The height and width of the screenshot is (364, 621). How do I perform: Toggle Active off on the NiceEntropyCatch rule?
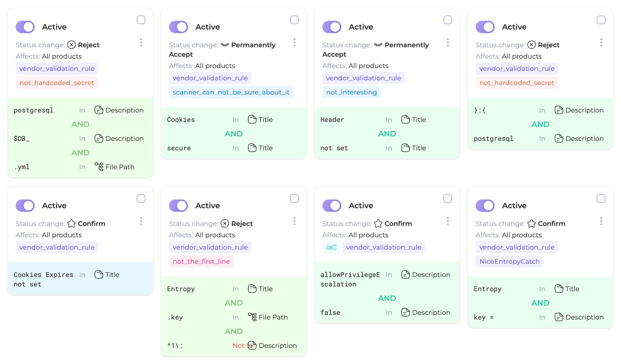click(485, 205)
